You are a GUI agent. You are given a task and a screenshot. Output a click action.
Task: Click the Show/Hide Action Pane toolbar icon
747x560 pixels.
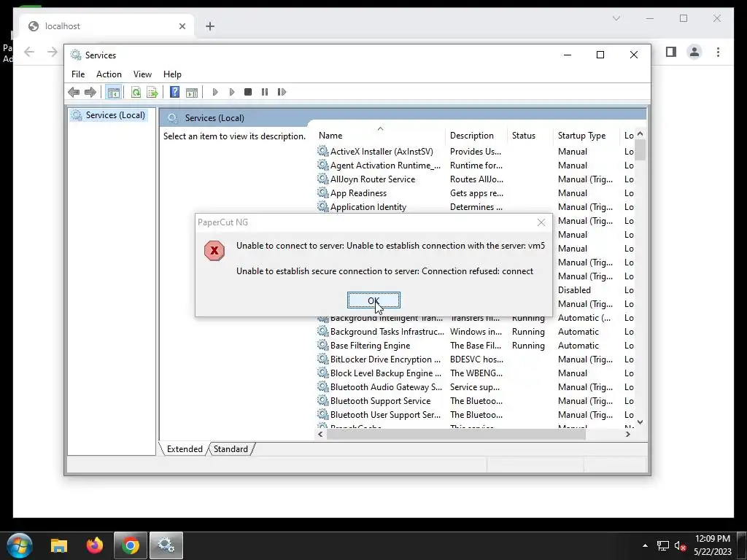tap(192, 92)
